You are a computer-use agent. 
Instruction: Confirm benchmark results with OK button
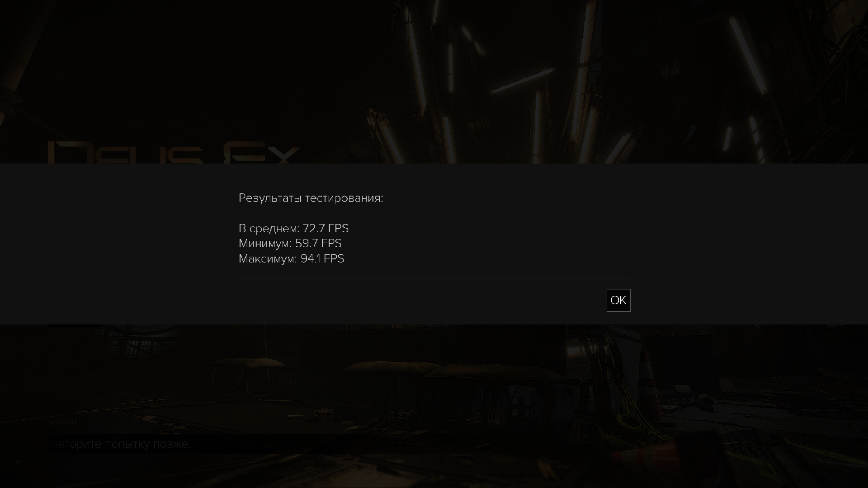tap(618, 300)
